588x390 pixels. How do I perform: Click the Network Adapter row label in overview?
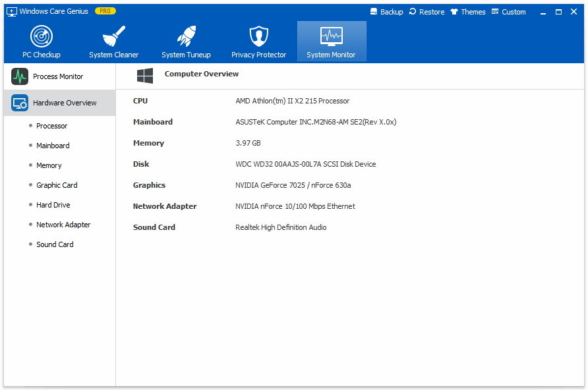[165, 206]
